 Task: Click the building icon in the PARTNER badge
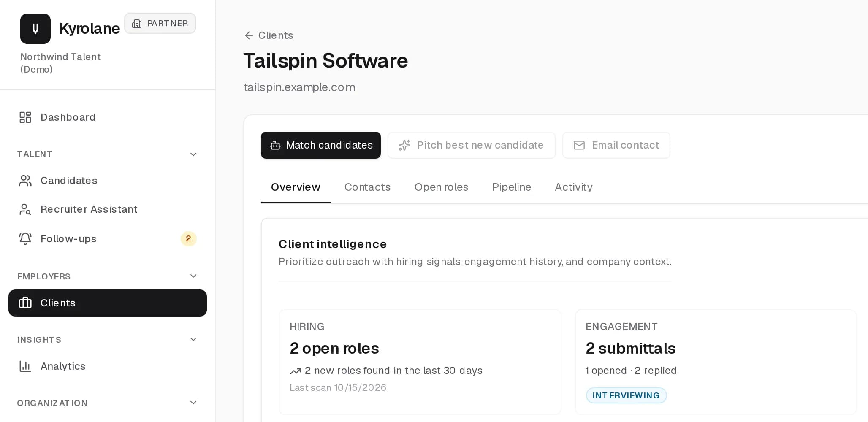click(137, 24)
